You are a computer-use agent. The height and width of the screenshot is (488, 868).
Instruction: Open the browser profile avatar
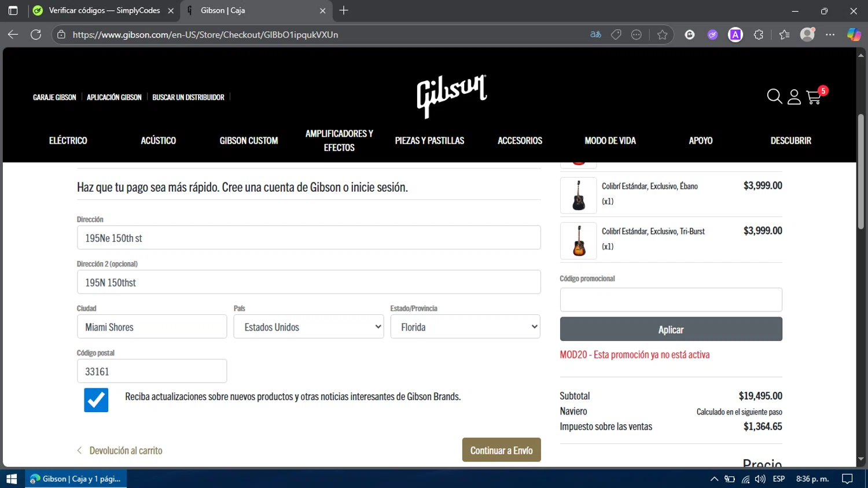807,35
